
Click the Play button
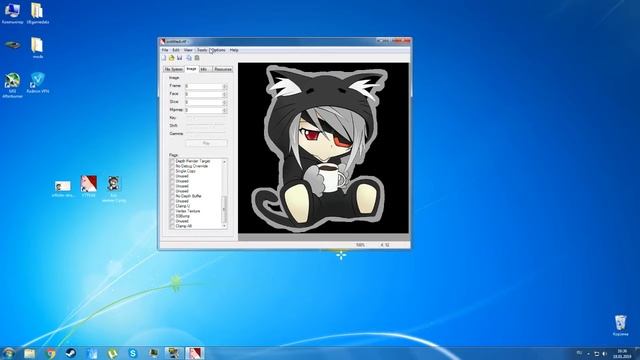click(207, 143)
